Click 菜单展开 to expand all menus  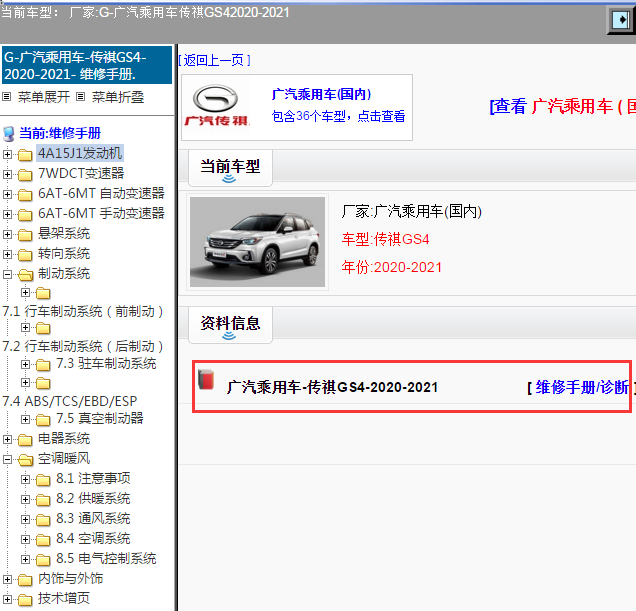pyautogui.click(x=43, y=97)
